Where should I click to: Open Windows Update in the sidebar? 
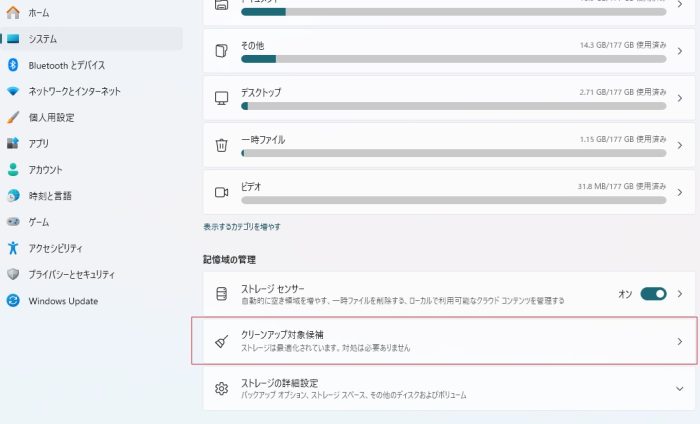click(92, 300)
